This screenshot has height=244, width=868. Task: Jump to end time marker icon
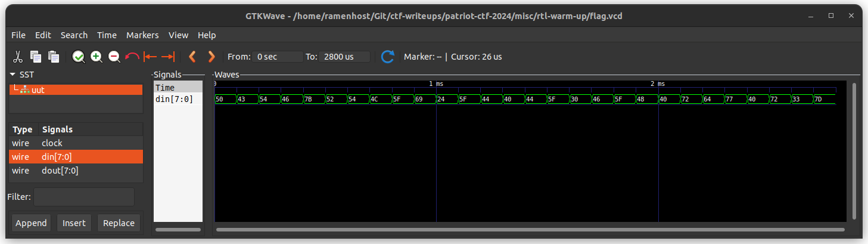168,57
